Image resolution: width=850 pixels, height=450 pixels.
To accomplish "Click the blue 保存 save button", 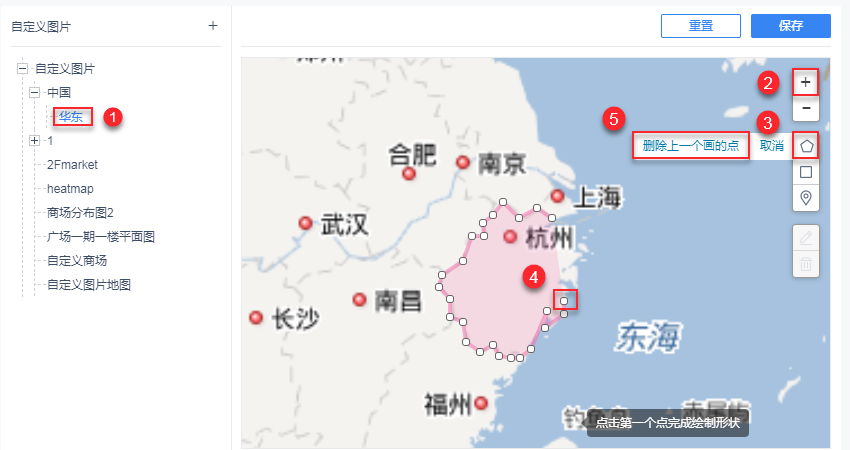I will point(790,25).
